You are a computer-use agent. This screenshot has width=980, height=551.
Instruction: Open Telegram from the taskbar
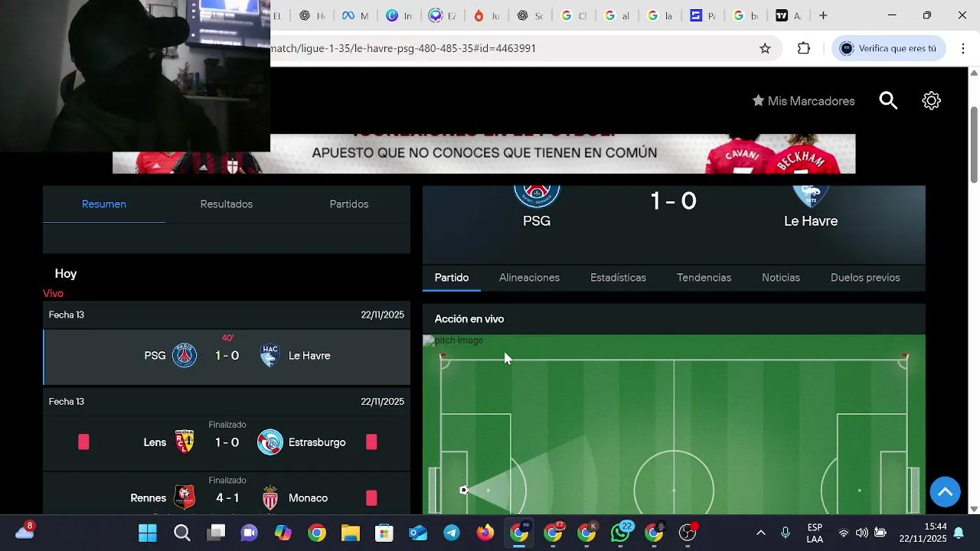click(x=452, y=533)
